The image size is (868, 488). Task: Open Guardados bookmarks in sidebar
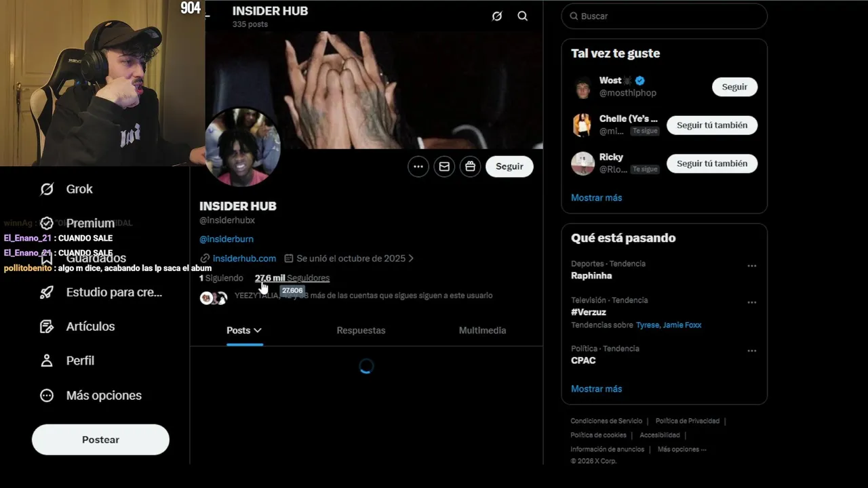96,258
